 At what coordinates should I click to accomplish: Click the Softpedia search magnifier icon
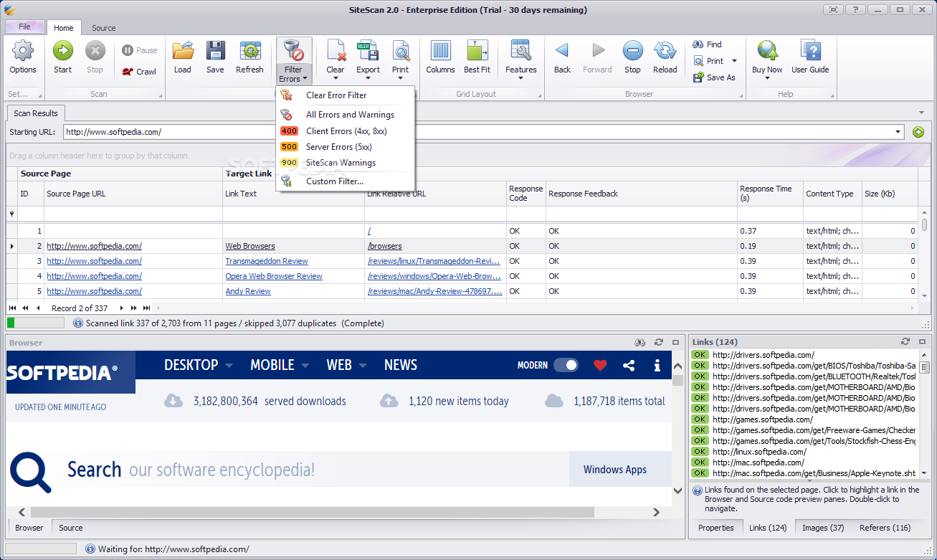click(x=30, y=471)
